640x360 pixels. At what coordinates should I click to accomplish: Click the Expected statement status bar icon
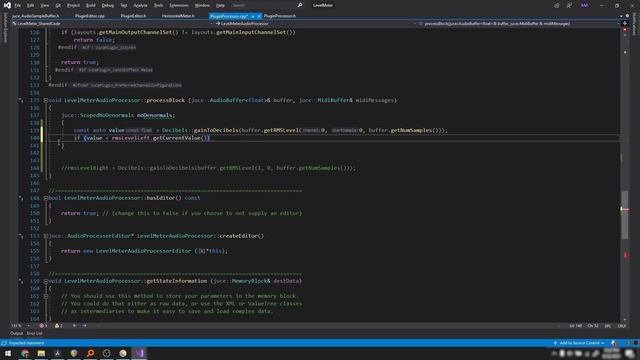pyautogui.click(x=4, y=343)
